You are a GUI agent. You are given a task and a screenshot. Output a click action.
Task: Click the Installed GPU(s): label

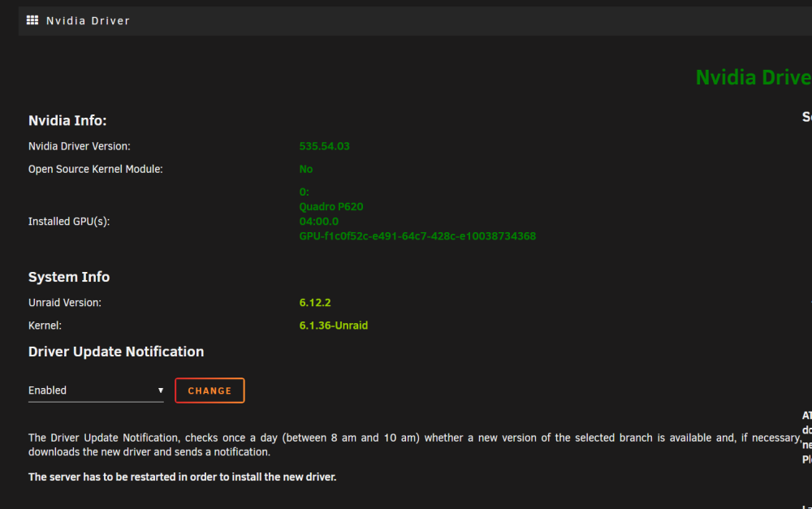coord(69,221)
